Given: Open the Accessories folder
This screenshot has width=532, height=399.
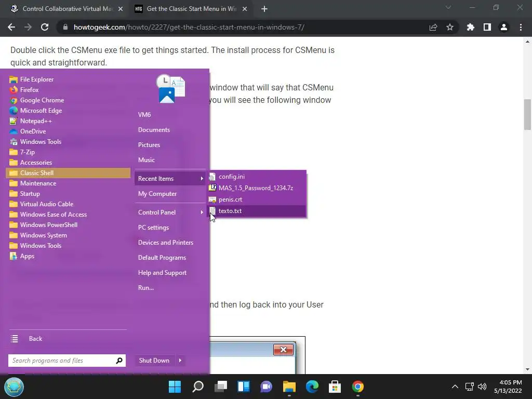Looking at the screenshot, I should click(68, 163).
